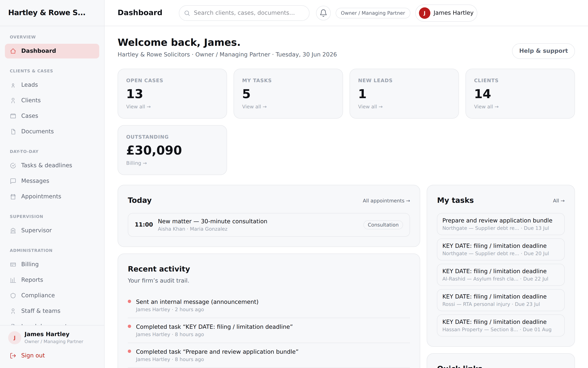588x368 pixels.
Task: Open Messages in the sidebar
Action: pos(52,181)
